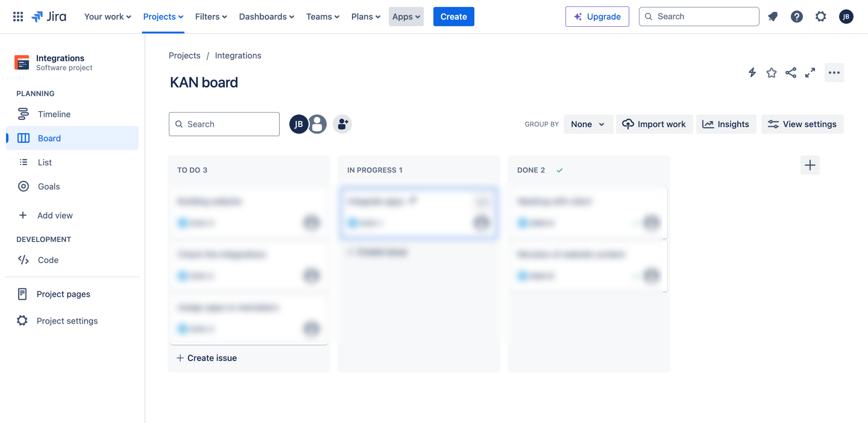Open the settings gear in top bar
The image size is (868, 423).
point(821,16)
